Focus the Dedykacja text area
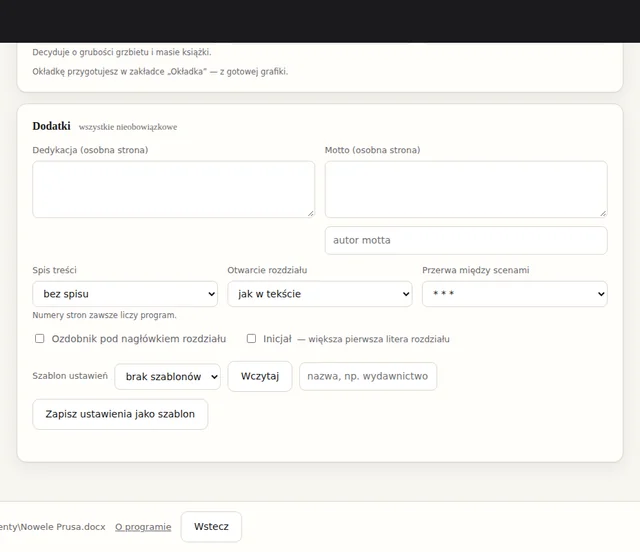The height and width of the screenshot is (552, 640). click(x=173, y=189)
